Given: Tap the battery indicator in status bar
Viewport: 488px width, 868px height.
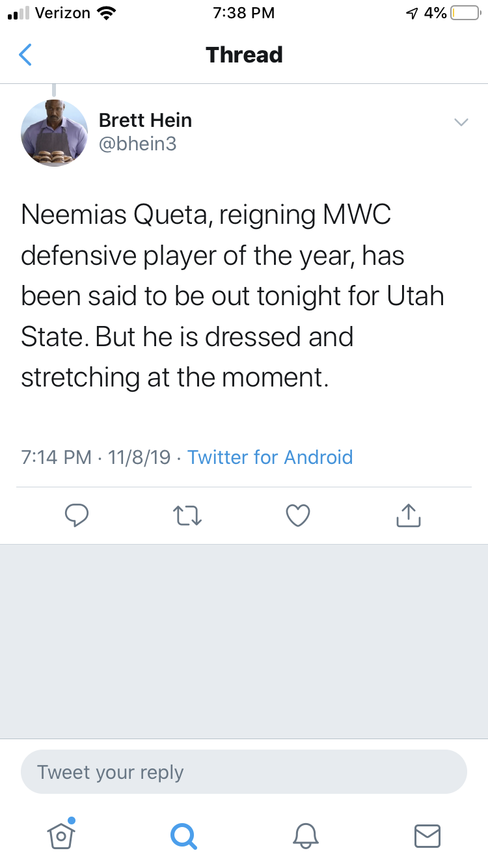Looking at the screenshot, I should pos(464,13).
